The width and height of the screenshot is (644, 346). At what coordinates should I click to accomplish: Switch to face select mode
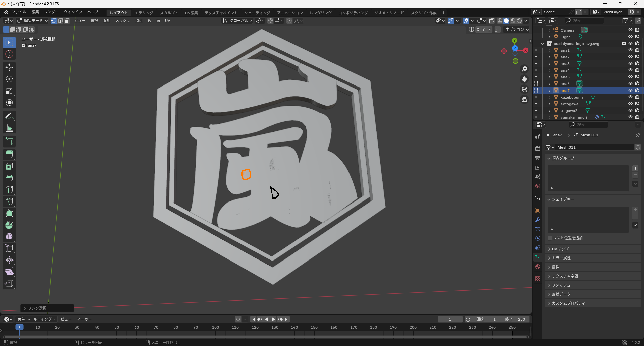pos(67,21)
